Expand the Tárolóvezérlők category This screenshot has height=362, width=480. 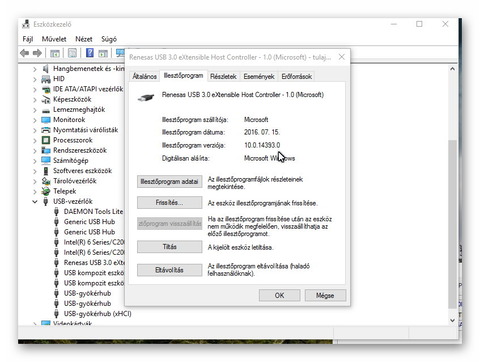pyautogui.click(x=35, y=181)
